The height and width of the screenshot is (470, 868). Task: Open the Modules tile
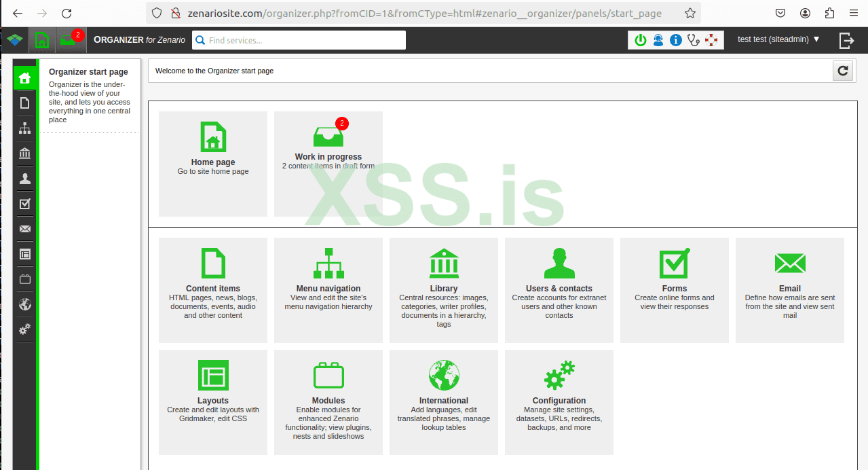[328, 402]
